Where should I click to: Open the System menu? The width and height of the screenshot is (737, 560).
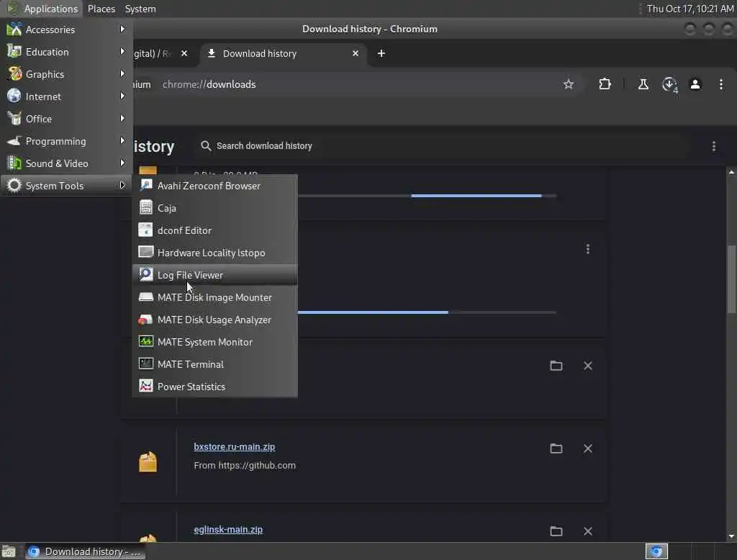click(140, 9)
